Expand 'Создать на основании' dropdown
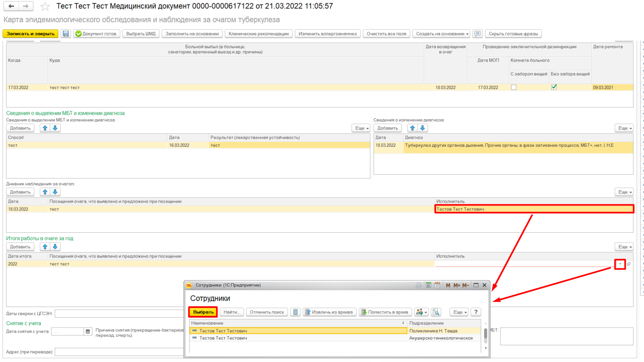The image size is (644, 362). 442,34
